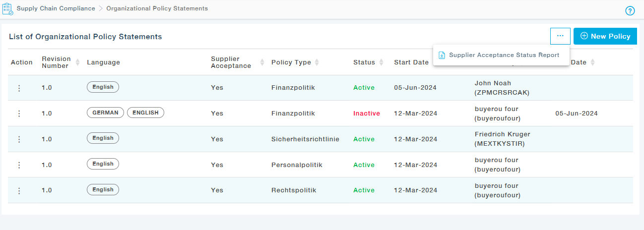
Task: Click the Inactive status label
Action: [x=366, y=114]
